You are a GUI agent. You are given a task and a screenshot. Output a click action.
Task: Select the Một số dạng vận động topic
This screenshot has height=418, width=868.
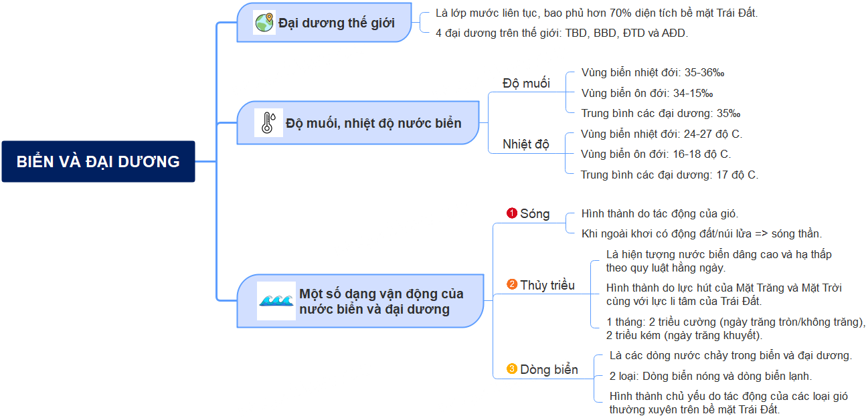coord(360,301)
